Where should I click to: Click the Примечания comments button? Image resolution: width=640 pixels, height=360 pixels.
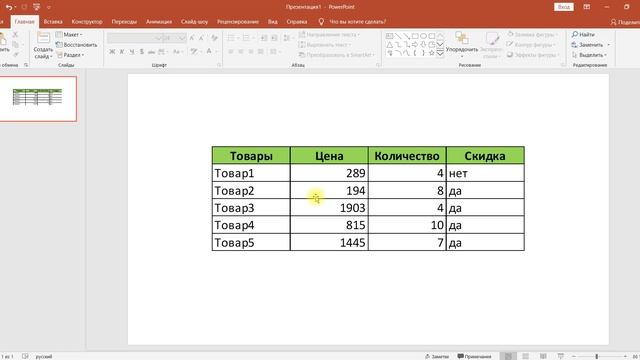point(474,356)
